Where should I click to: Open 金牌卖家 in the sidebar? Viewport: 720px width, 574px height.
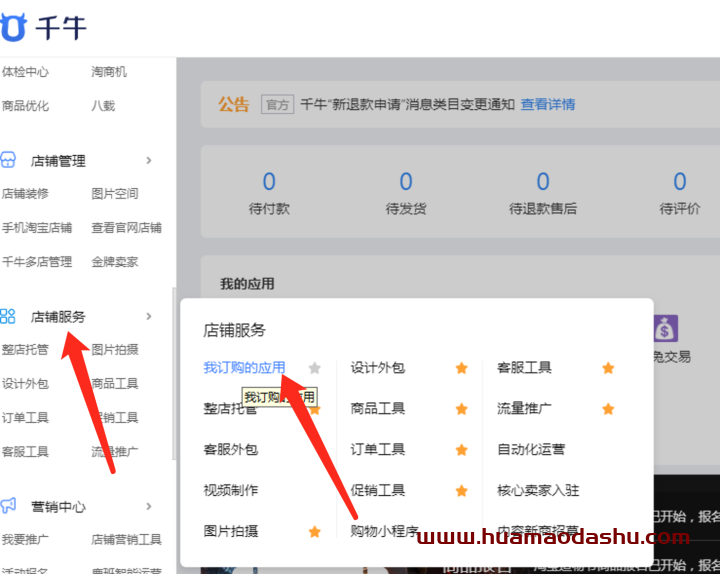click(x=115, y=262)
